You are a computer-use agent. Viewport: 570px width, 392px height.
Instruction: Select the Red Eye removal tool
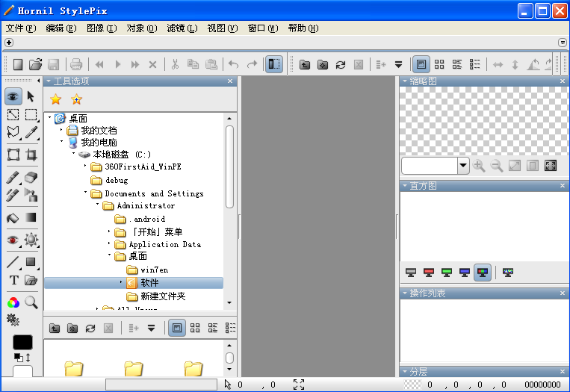13,240
